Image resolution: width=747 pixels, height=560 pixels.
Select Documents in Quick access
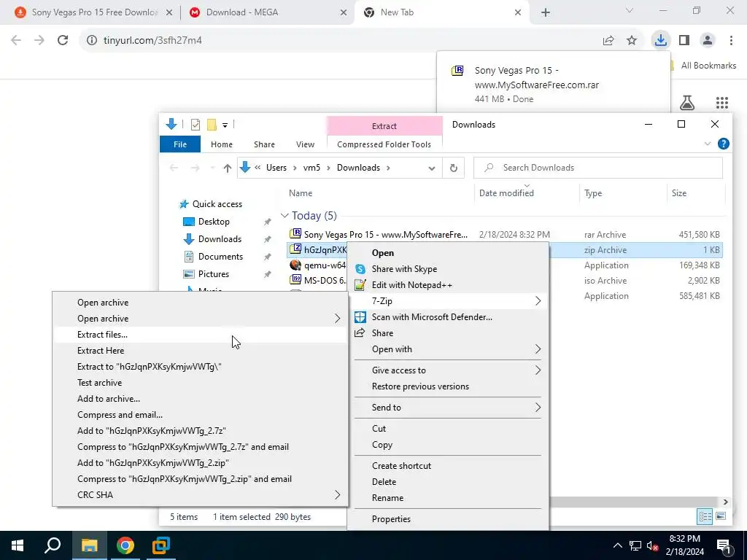pos(220,257)
